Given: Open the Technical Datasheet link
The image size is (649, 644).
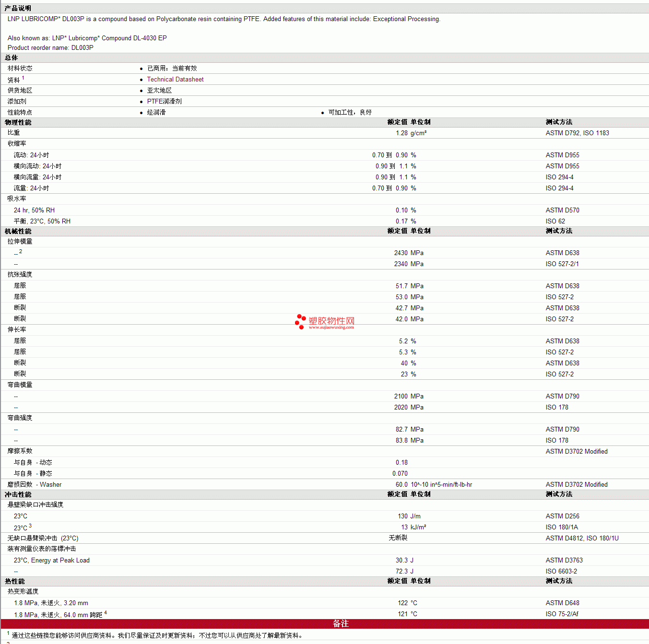Looking at the screenshot, I should pos(175,80).
